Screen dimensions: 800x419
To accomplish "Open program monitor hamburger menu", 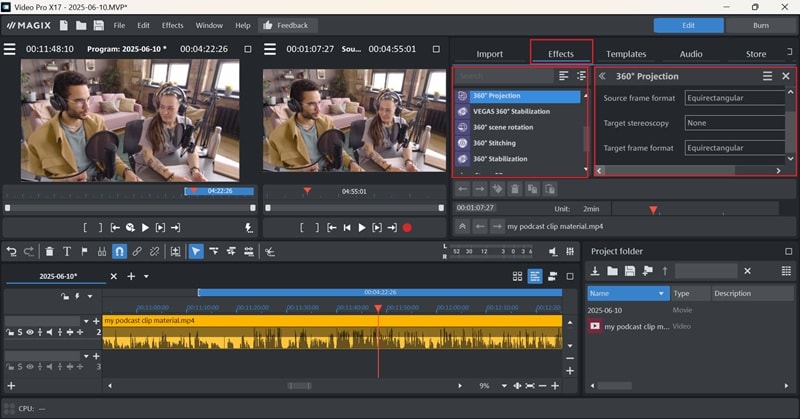I will coord(10,49).
